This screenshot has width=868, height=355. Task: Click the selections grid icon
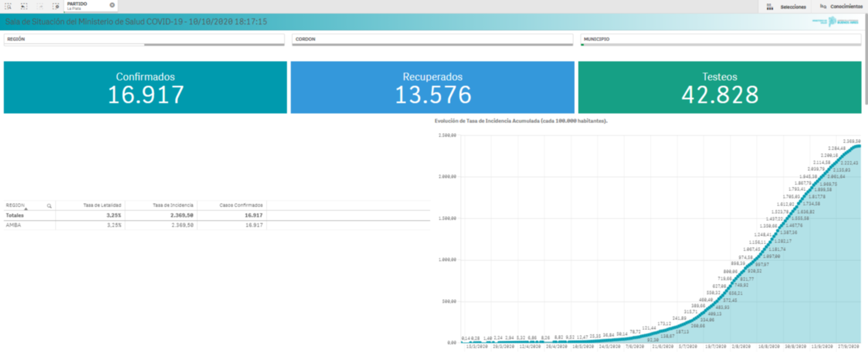770,7
